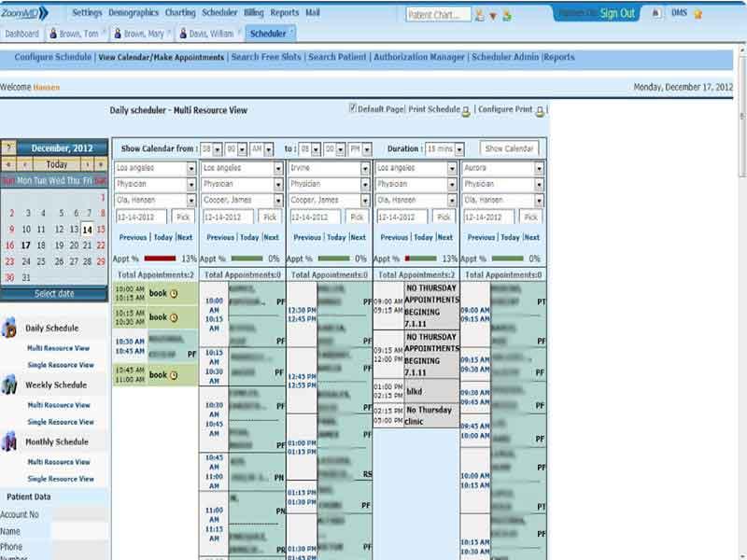
Task: Select December 19 in the mini calendar
Action: pos(59,245)
